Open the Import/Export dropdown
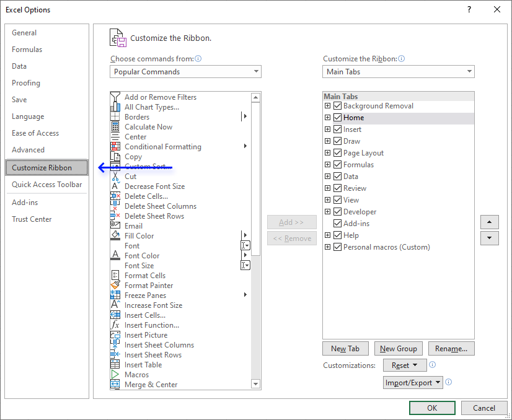The width and height of the screenshot is (512, 420). tap(413, 382)
